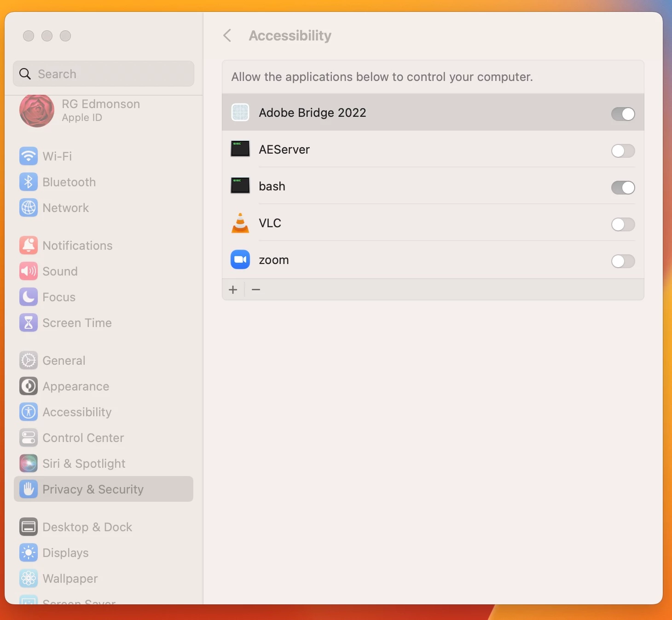Click the Control Center icon
The width and height of the screenshot is (672, 620).
29,438
